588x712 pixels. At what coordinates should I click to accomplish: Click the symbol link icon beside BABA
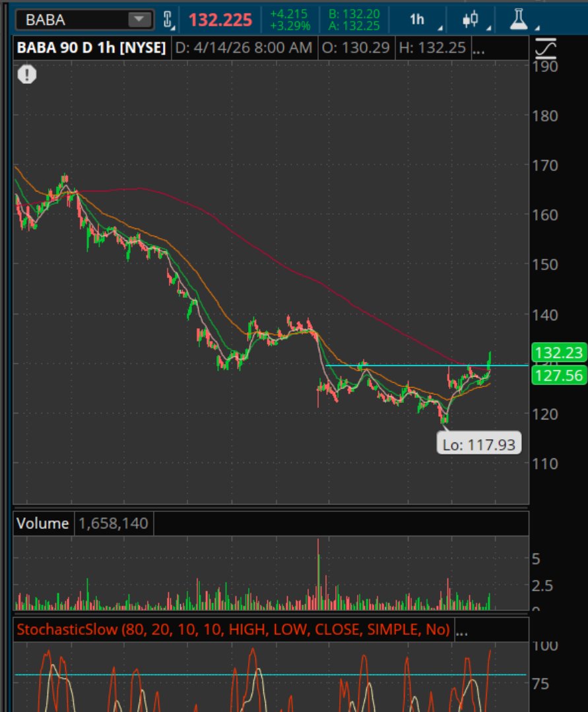[168, 20]
